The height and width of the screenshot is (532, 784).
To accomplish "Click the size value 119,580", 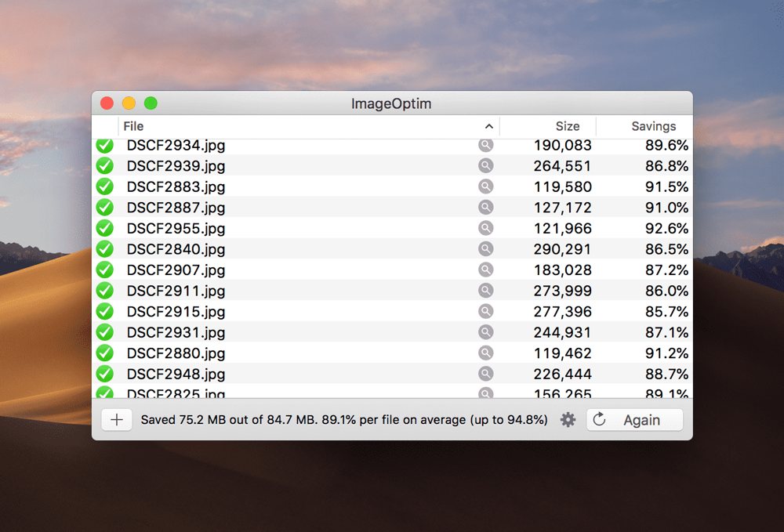I will tap(562, 186).
